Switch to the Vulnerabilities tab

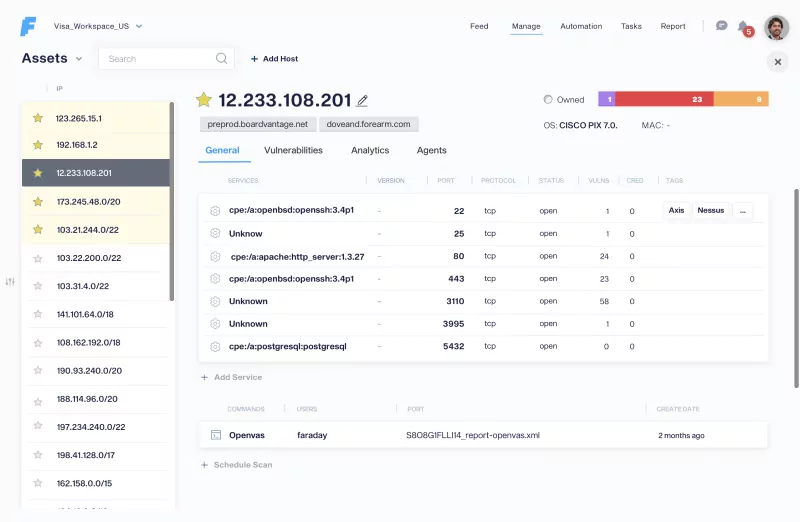point(293,150)
